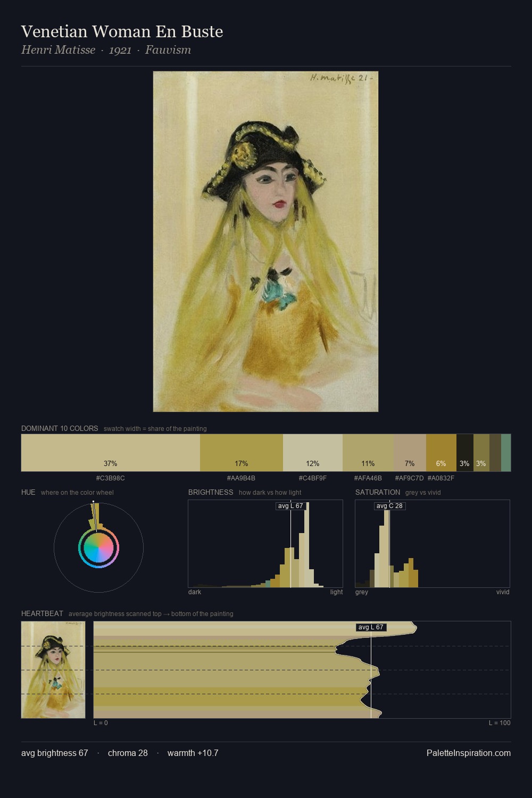This screenshot has height=798, width=532.
Task: Click the hex code #AFA46B
Action: click(368, 478)
